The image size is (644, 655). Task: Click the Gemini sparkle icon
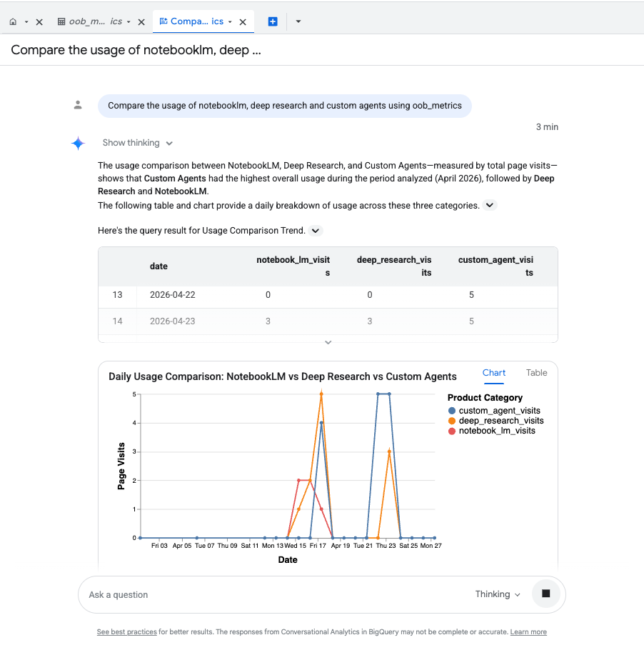coord(78,144)
